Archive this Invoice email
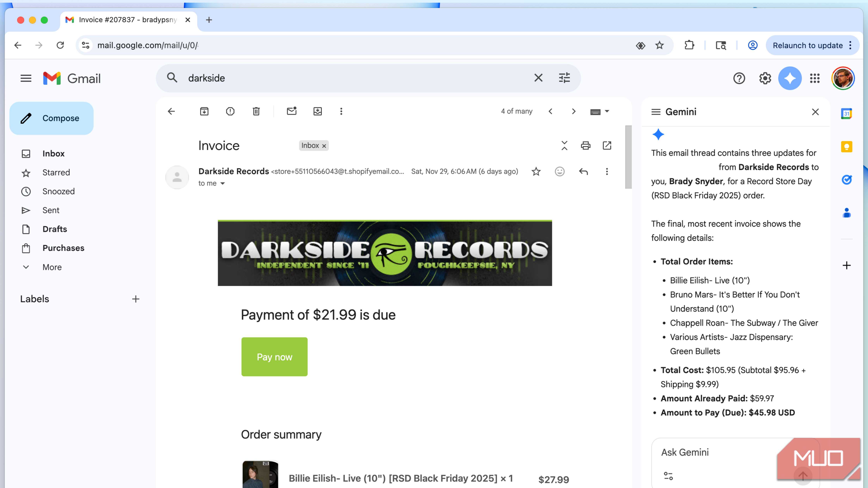This screenshot has width=868, height=488. (204, 111)
